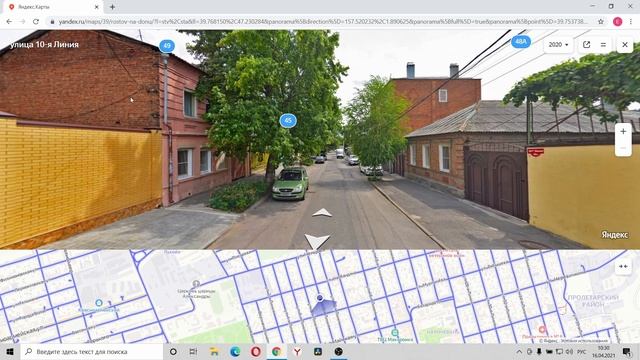Go back in browser history

[9, 22]
